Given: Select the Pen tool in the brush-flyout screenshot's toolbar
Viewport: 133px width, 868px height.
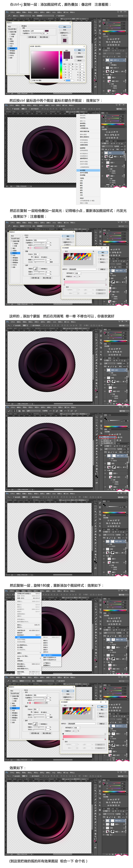Looking at the screenshot, I should click(97, 457).
